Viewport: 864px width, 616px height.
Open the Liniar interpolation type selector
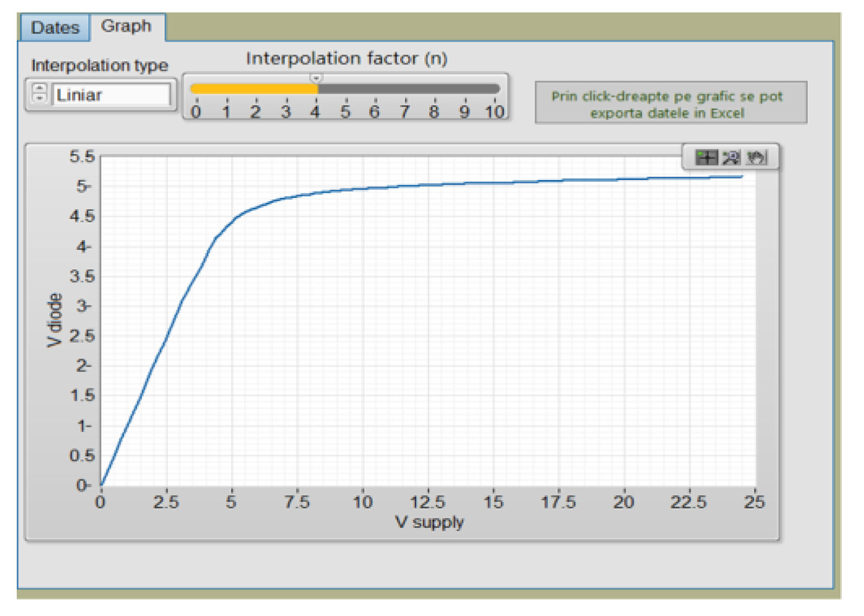coord(111,95)
